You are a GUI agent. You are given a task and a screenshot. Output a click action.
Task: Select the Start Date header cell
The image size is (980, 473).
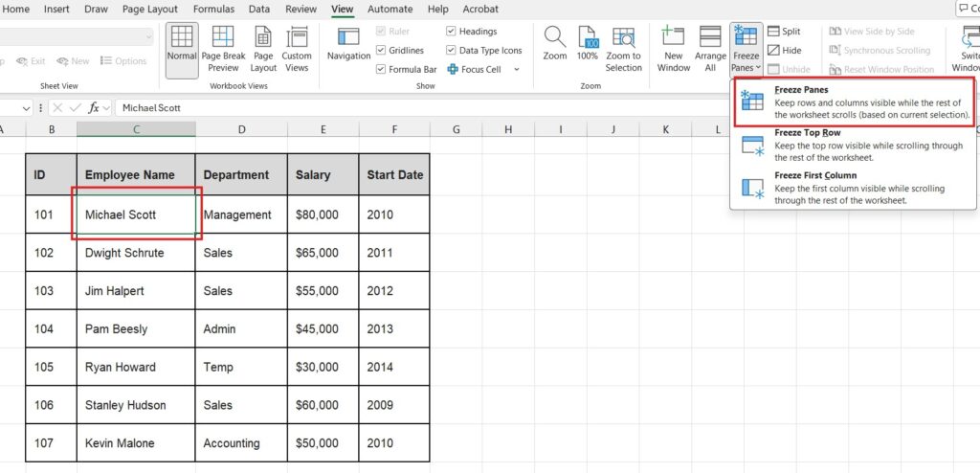pyautogui.click(x=394, y=174)
